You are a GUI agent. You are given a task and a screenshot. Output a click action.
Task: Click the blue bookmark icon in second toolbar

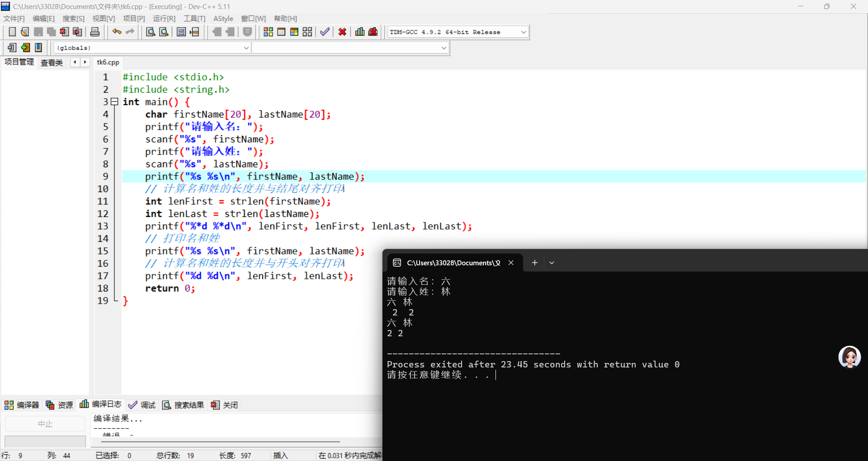[38, 47]
